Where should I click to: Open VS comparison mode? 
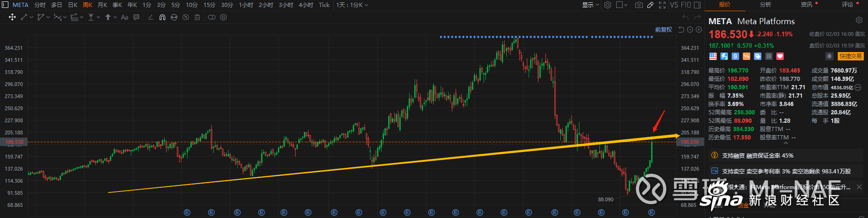tap(673, 5)
